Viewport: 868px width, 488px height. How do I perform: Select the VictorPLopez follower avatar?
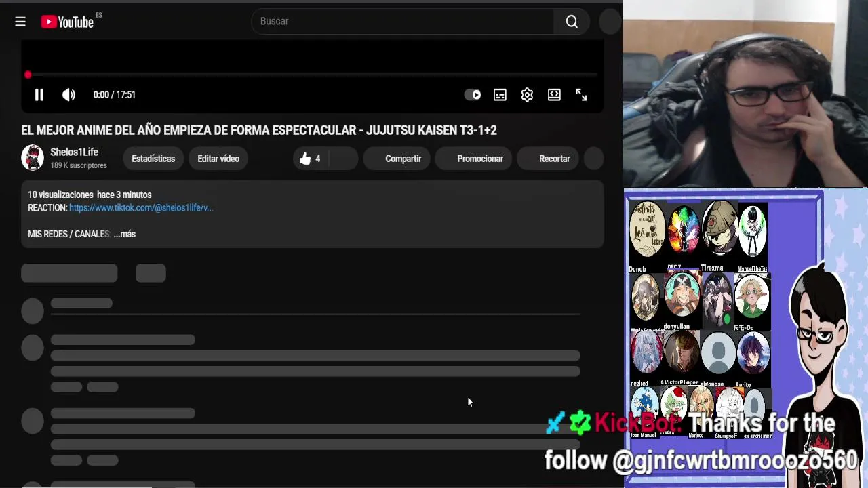coord(682,352)
